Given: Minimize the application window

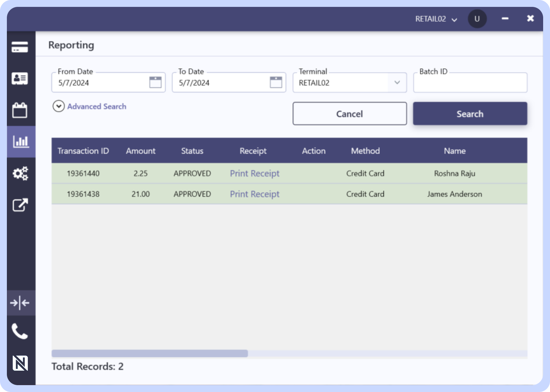Looking at the screenshot, I should point(505,19).
